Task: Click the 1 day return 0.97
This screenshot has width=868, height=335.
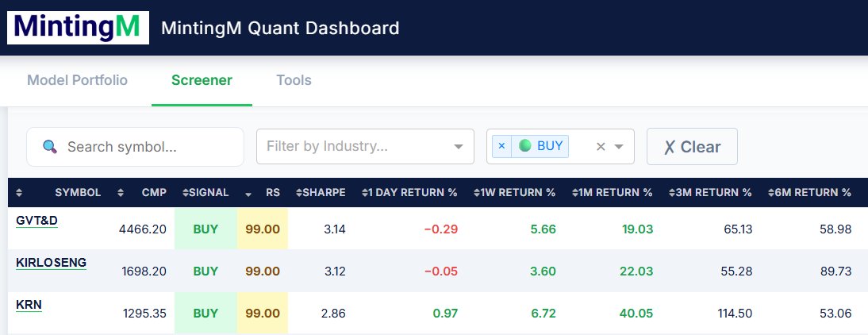Action: coord(445,314)
